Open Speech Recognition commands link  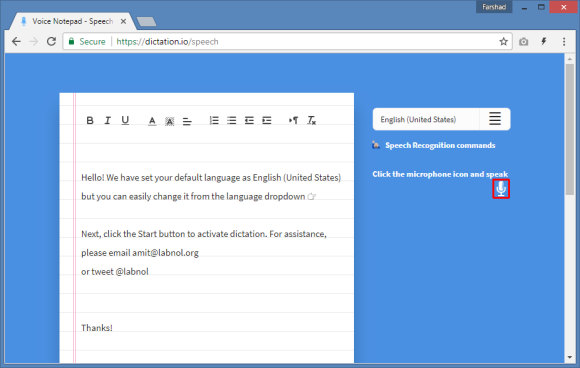(440, 145)
